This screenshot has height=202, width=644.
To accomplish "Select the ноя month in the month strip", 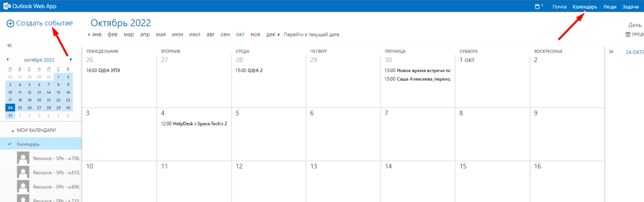I will click(255, 35).
